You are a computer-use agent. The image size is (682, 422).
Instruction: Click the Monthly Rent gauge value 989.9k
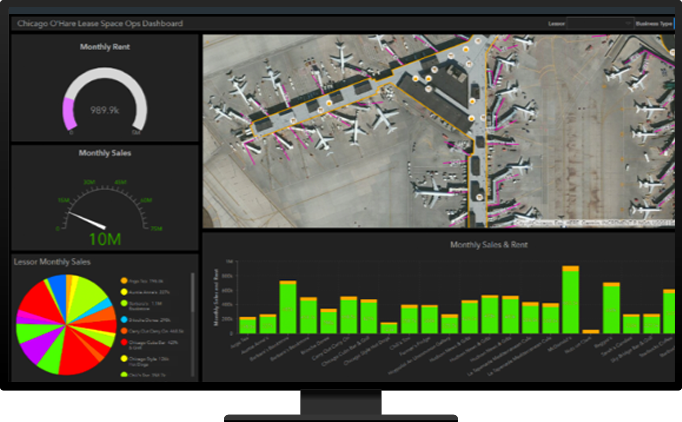(105, 110)
